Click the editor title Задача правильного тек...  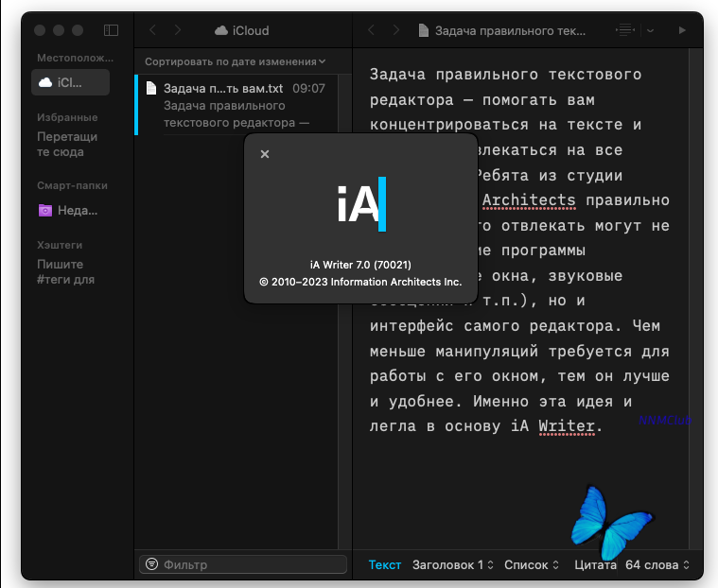pyautogui.click(x=510, y=30)
